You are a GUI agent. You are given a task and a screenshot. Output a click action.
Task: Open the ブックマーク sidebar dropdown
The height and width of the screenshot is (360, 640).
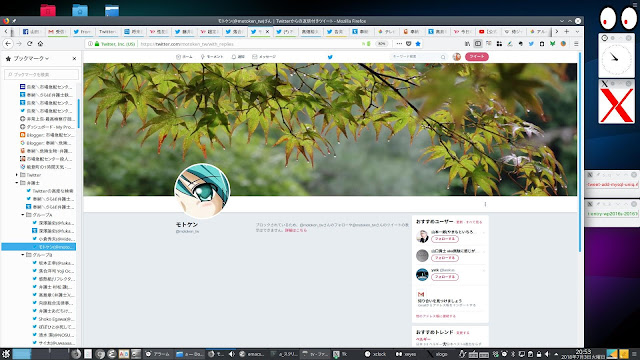tap(31, 59)
